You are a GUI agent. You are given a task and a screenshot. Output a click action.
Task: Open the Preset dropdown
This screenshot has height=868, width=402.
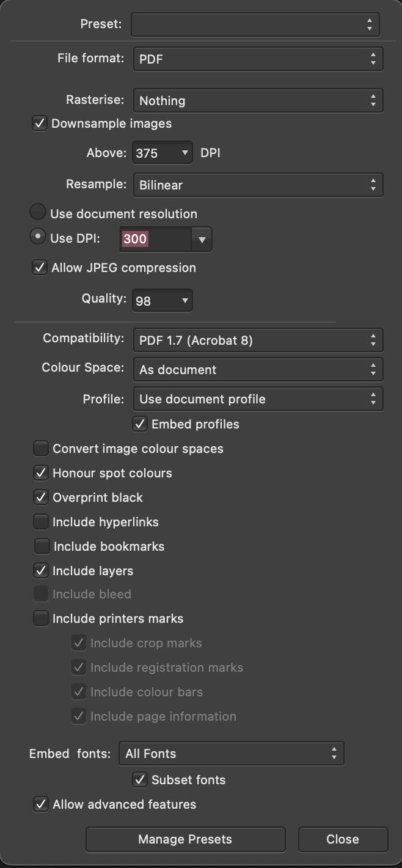(x=255, y=24)
